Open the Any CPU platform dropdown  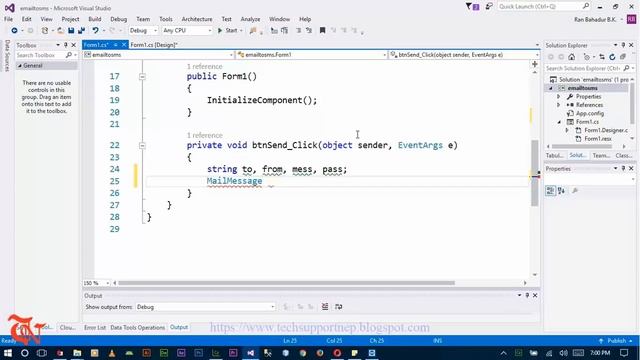[x=187, y=31]
